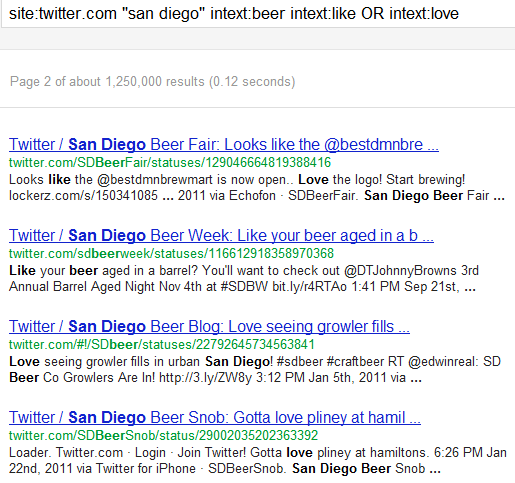
Task: Open the San Diego Beer Blog result title
Action: [209, 327]
